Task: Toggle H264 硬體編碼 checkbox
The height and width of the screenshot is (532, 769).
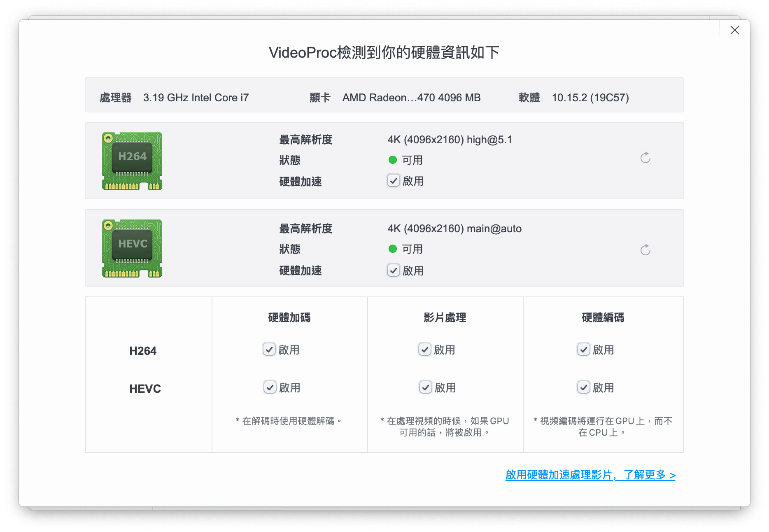Action: coord(584,350)
